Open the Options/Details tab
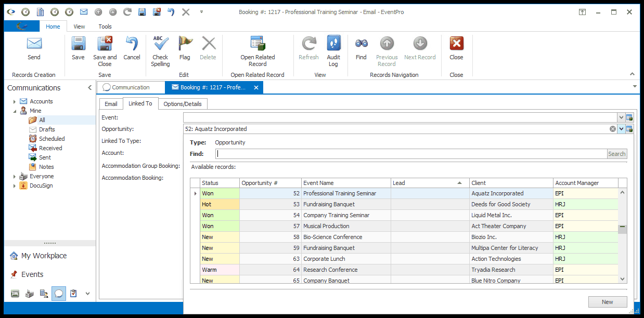644x318 pixels. (183, 104)
